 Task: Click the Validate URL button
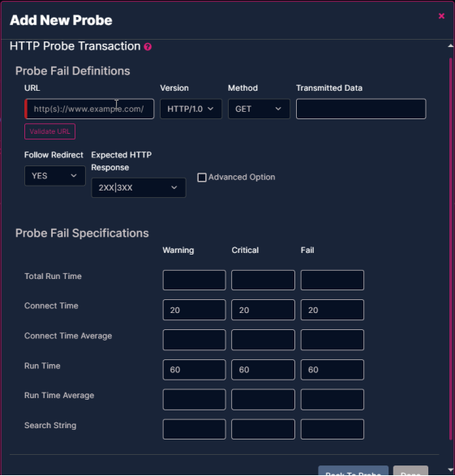[49, 131]
